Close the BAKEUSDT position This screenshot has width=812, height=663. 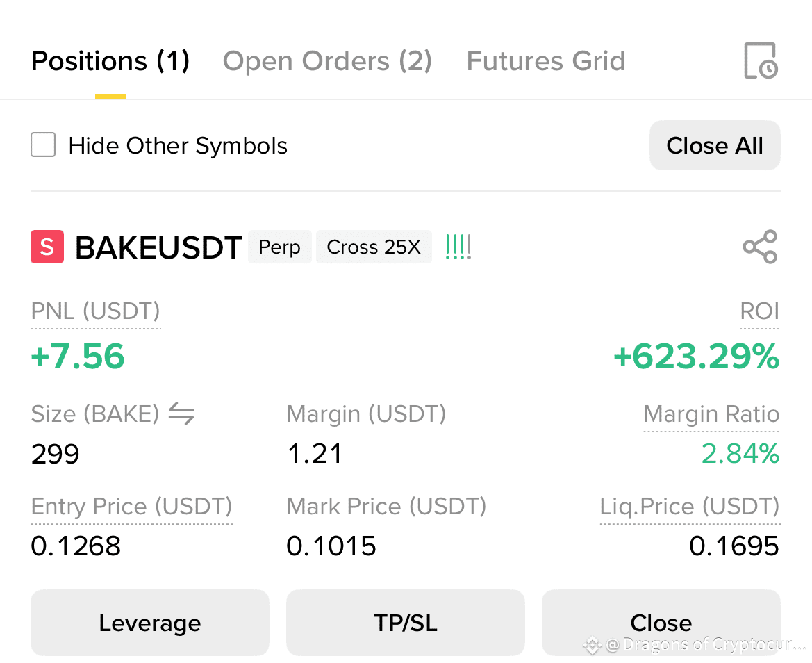coord(661,623)
